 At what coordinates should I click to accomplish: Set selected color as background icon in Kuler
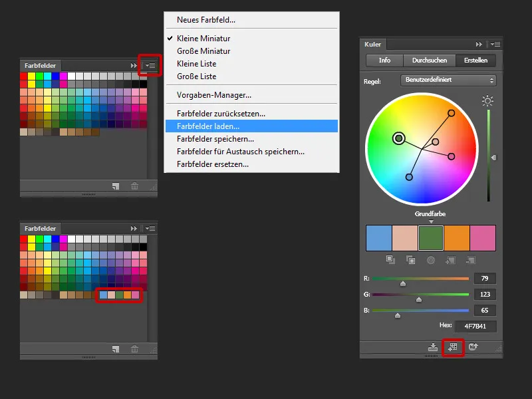[410, 260]
